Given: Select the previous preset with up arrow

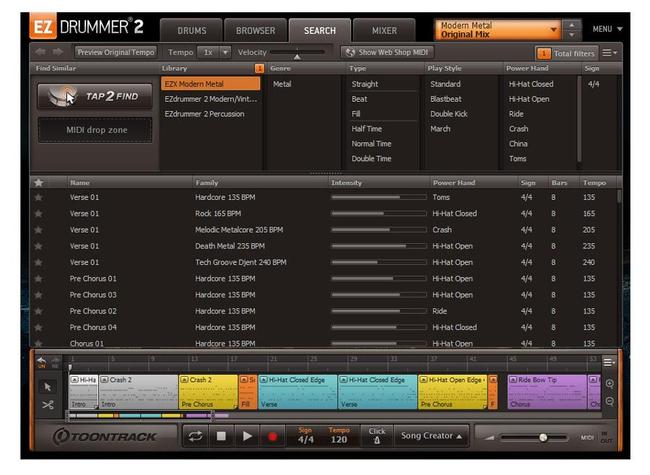Looking at the screenshot, I should (x=572, y=25).
